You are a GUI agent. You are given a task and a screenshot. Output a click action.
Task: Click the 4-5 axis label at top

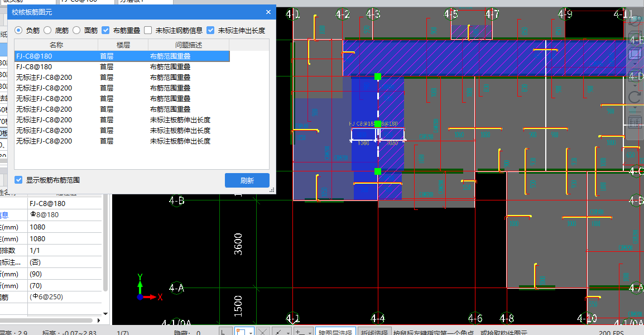click(451, 15)
